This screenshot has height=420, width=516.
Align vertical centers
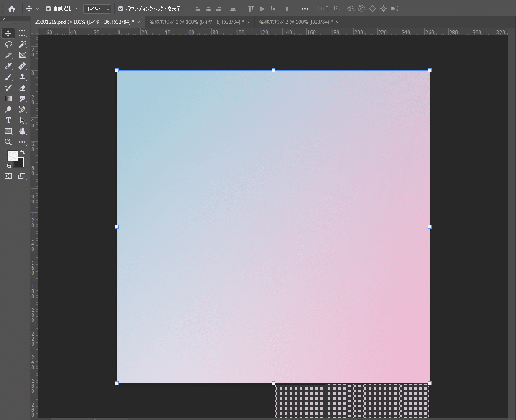click(x=262, y=9)
